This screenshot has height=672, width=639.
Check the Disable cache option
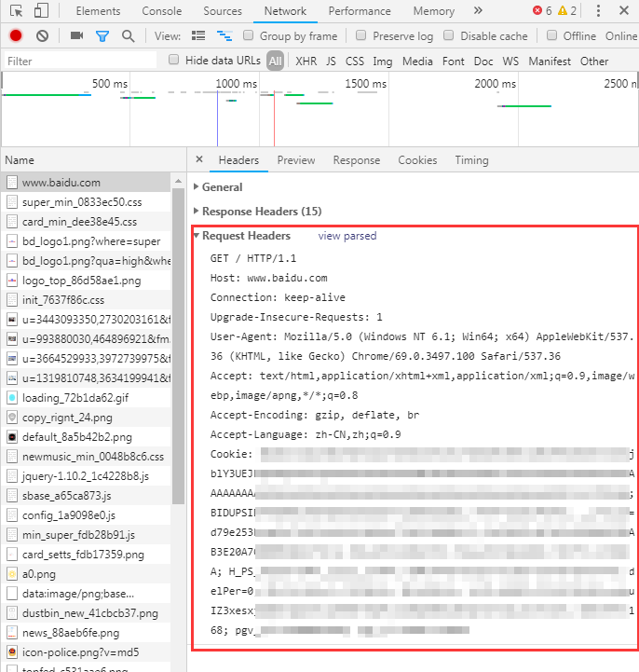(x=449, y=36)
